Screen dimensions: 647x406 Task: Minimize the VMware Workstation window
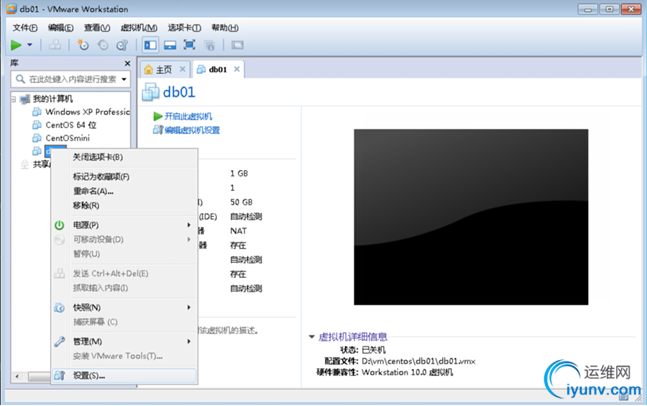pos(588,9)
